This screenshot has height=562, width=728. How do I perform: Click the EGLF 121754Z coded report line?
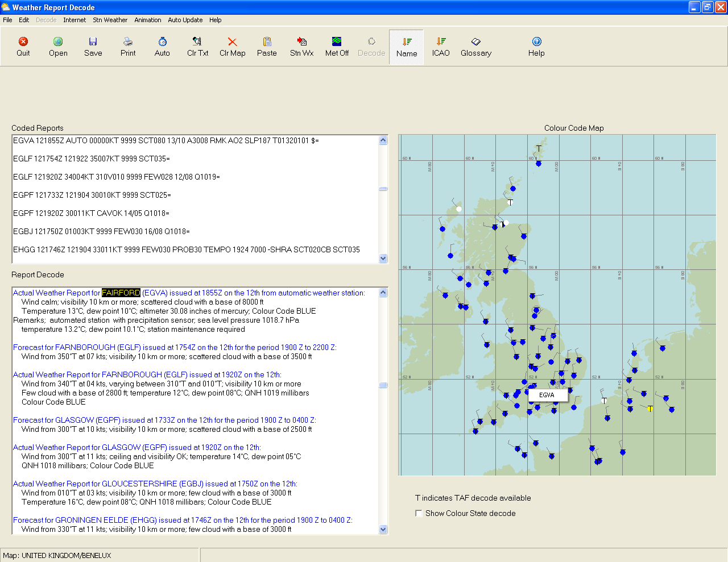tap(92, 159)
